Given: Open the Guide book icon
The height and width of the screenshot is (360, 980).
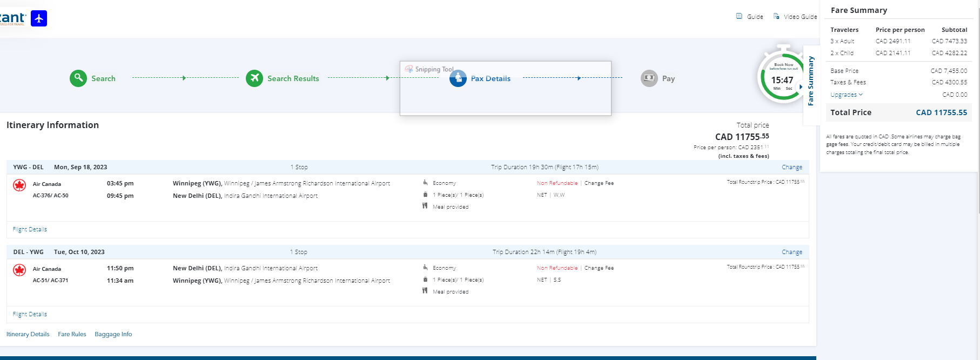Looking at the screenshot, I should click(739, 16).
